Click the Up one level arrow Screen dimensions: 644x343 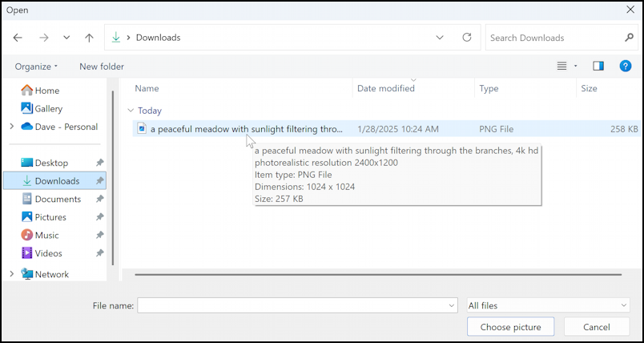click(x=89, y=38)
